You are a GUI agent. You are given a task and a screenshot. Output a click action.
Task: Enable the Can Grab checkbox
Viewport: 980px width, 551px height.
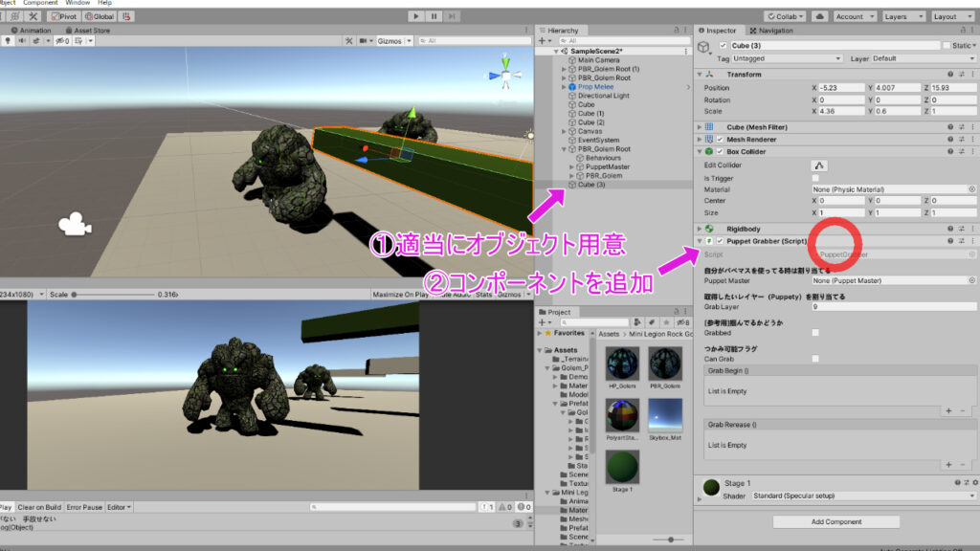tap(814, 356)
